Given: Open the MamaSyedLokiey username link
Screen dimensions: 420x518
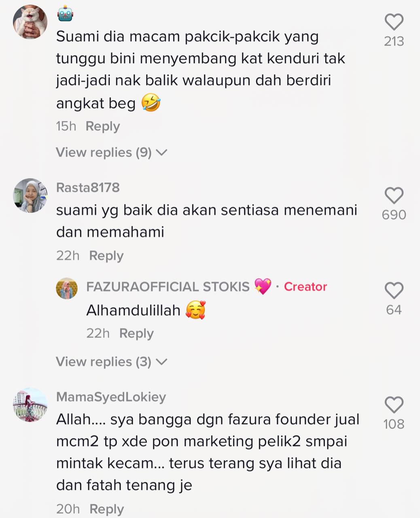Looking at the screenshot, I should (x=111, y=397).
